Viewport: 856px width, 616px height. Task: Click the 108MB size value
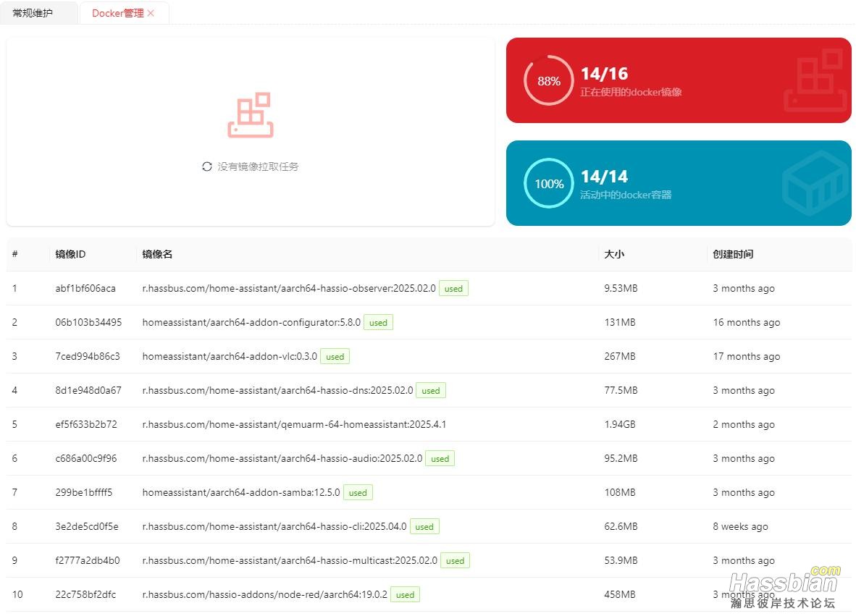pos(620,492)
